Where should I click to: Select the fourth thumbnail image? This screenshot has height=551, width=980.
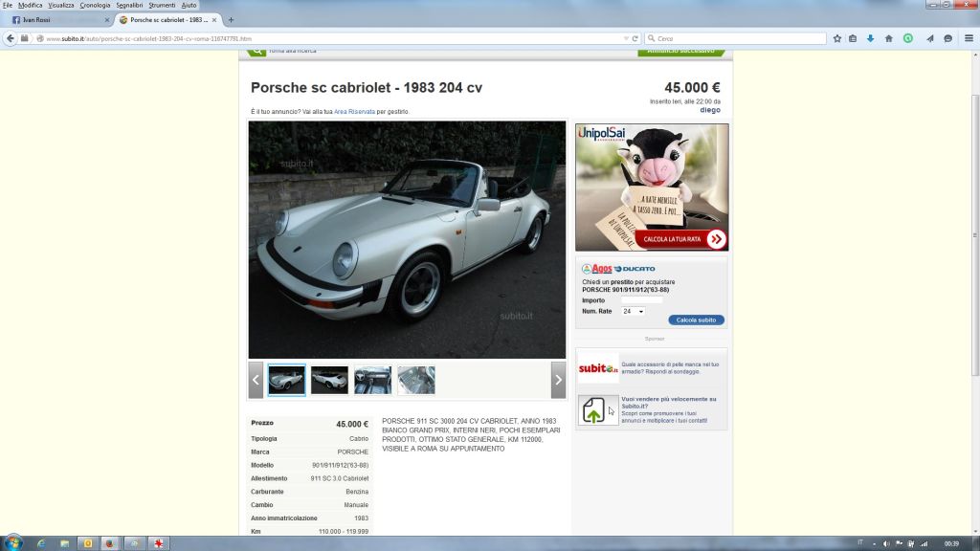[x=416, y=380]
